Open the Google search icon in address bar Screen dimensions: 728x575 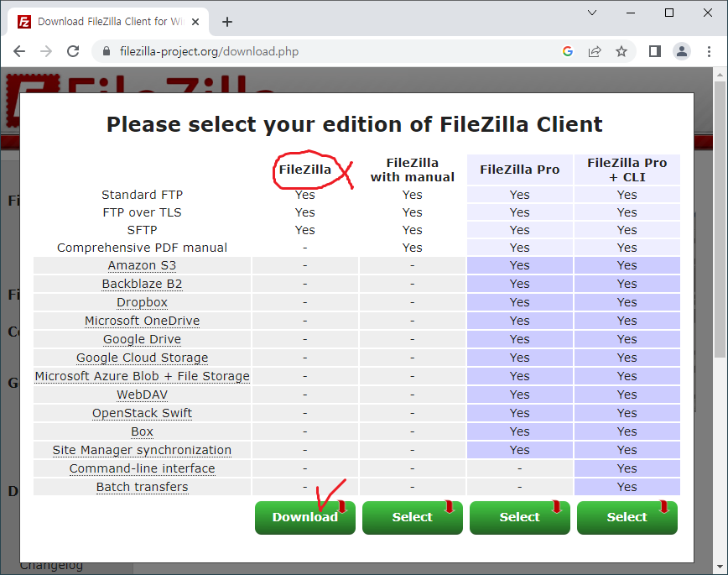567,51
